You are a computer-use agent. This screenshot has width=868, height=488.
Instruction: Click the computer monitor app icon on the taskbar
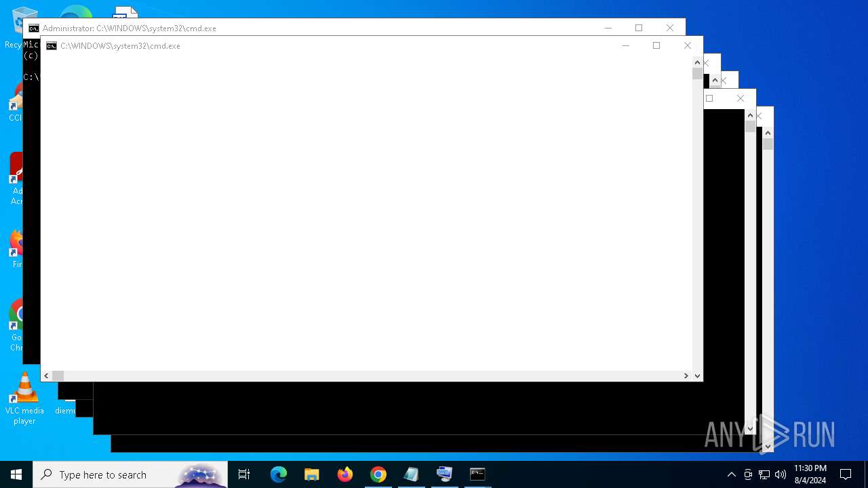445,474
